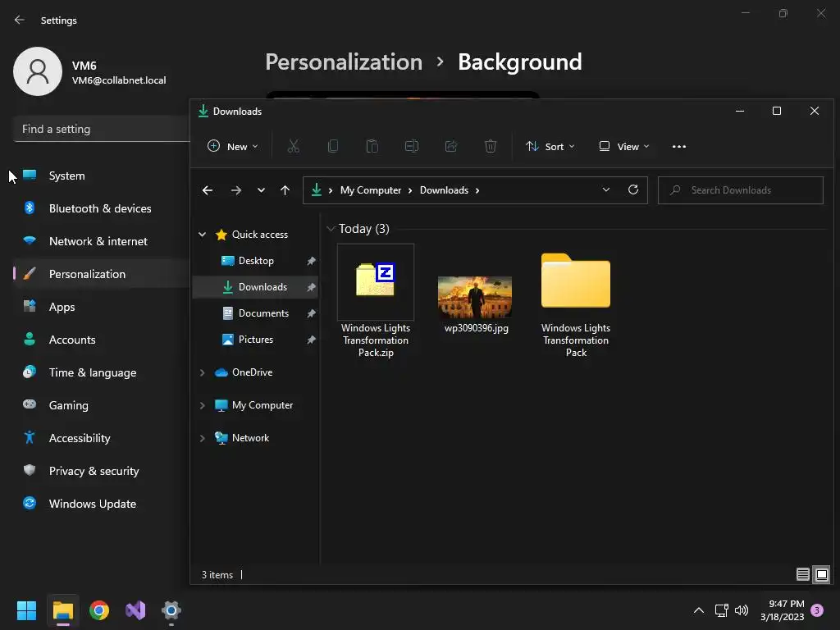Screen dimensions: 840x630
Task: Click Personalization breadcrumb link in header
Action: tap(344, 62)
